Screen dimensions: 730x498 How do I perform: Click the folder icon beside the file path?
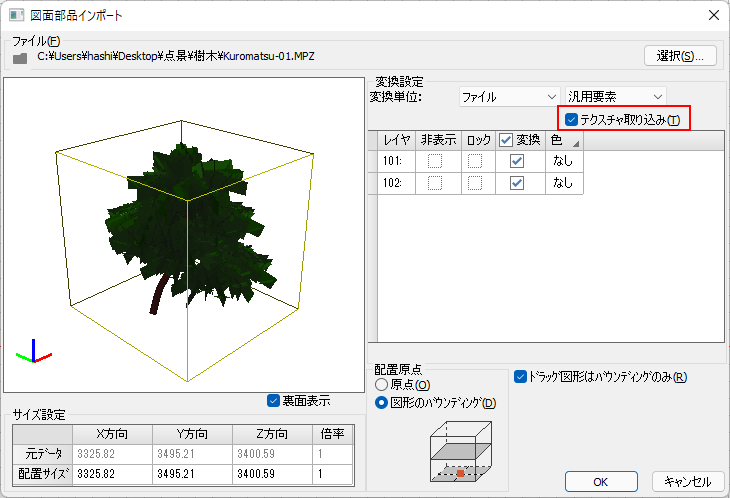(20, 58)
